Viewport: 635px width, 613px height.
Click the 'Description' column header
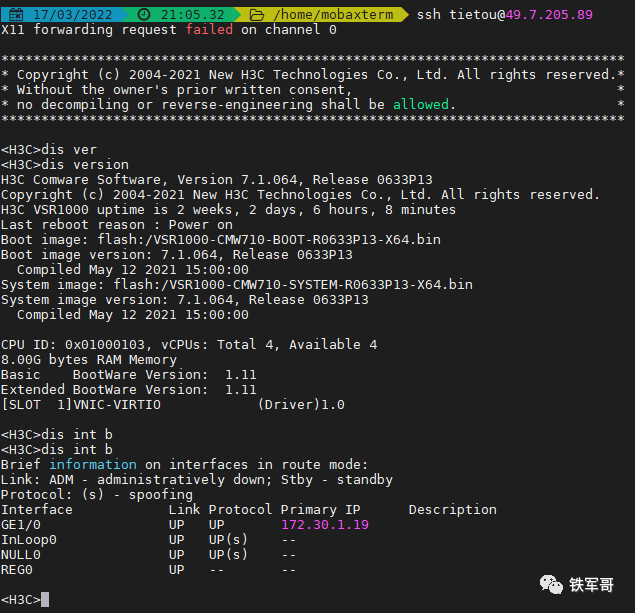tap(452, 509)
